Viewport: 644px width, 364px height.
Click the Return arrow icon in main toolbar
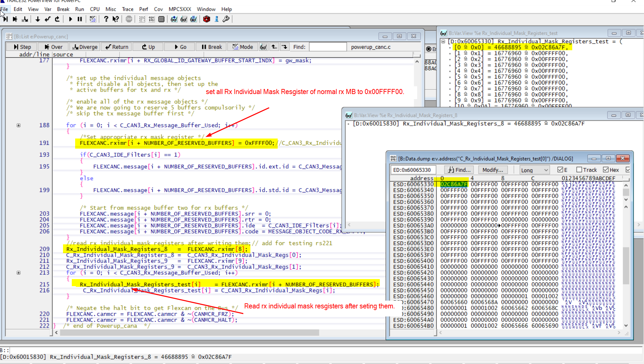coord(48,19)
